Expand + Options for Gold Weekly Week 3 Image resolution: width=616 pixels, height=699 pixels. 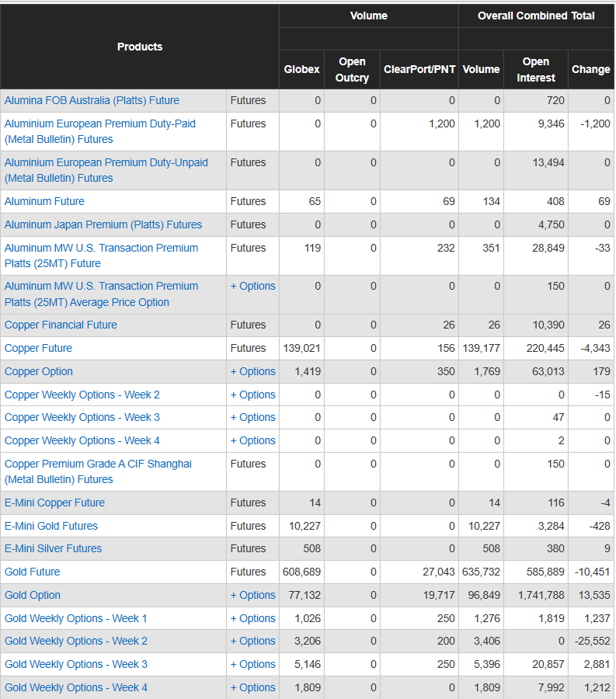pos(252,664)
